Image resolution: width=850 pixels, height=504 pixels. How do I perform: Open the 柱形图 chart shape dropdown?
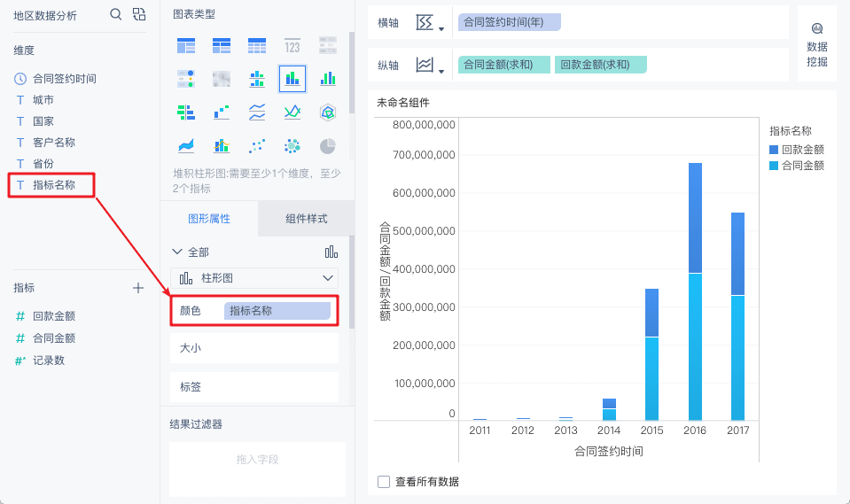pos(254,278)
